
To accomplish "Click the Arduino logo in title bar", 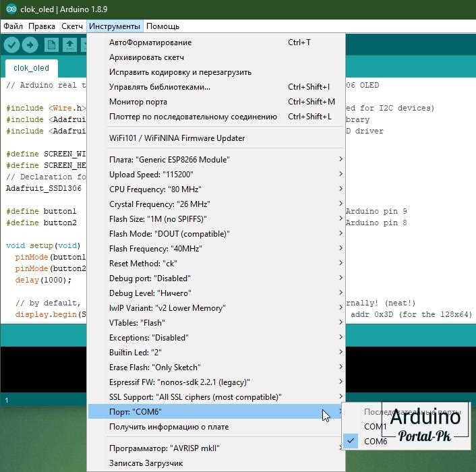I will tap(11, 9).
